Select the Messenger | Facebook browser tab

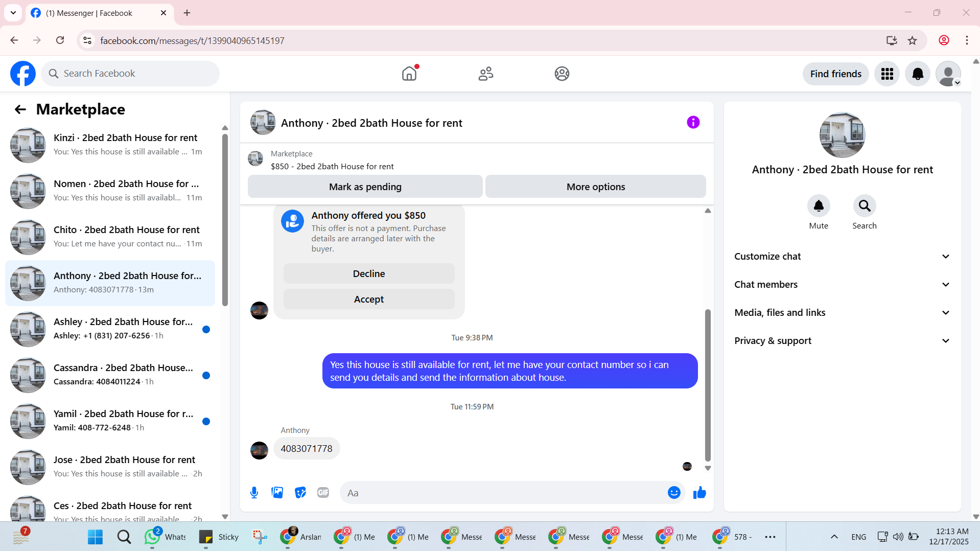(100, 13)
